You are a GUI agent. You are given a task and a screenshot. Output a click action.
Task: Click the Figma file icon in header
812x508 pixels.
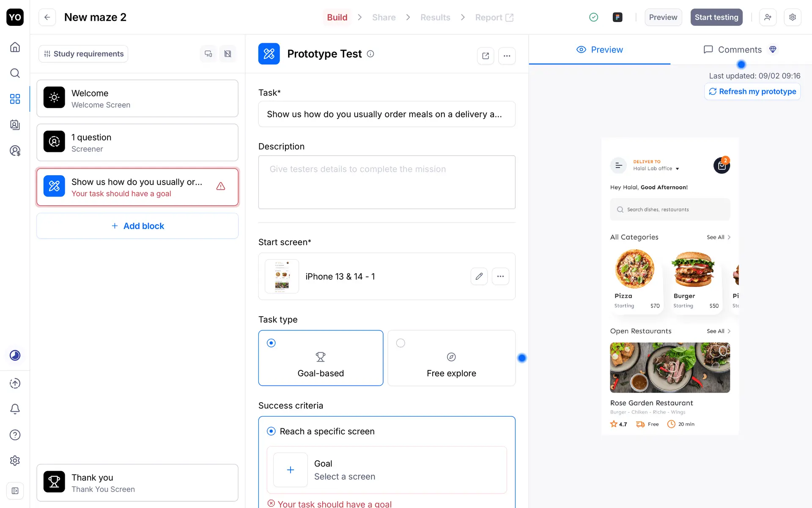[x=617, y=17]
